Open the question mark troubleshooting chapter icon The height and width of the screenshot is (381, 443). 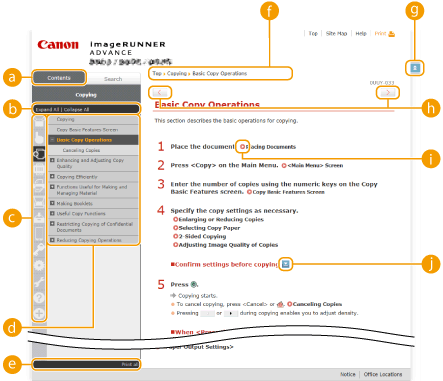pos(39,298)
